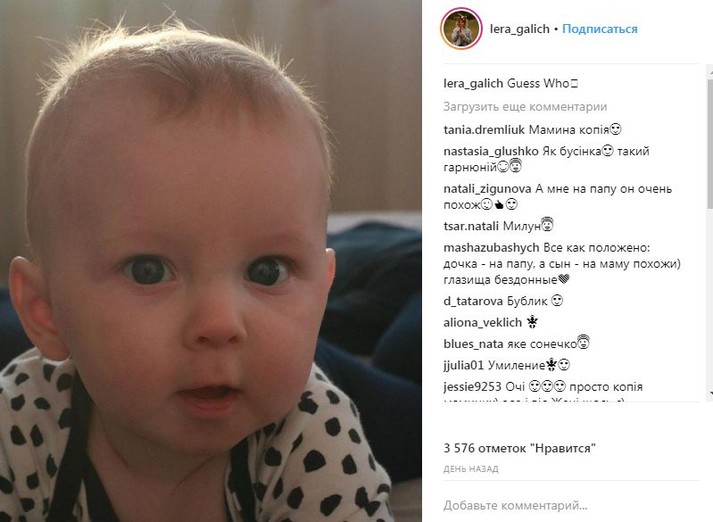Visit natali_zigunova profile from comment
713x522 pixels.
click(487, 189)
